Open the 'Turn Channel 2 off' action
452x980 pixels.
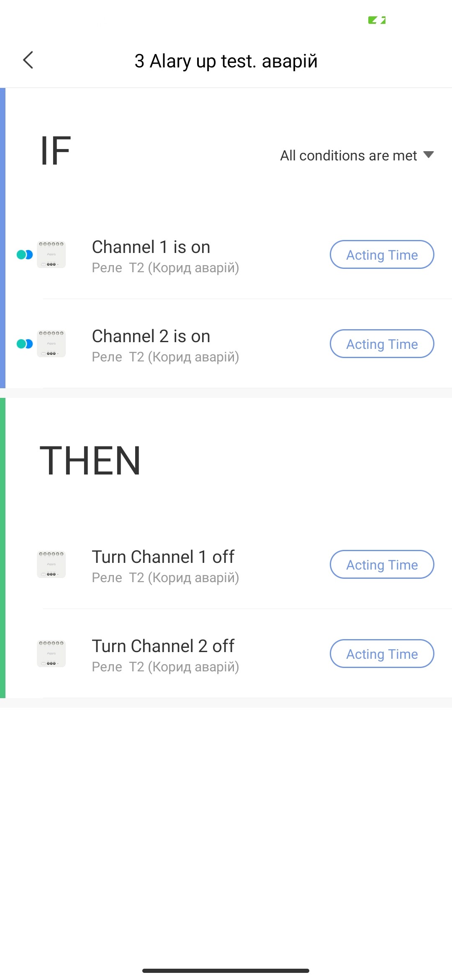click(x=163, y=646)
